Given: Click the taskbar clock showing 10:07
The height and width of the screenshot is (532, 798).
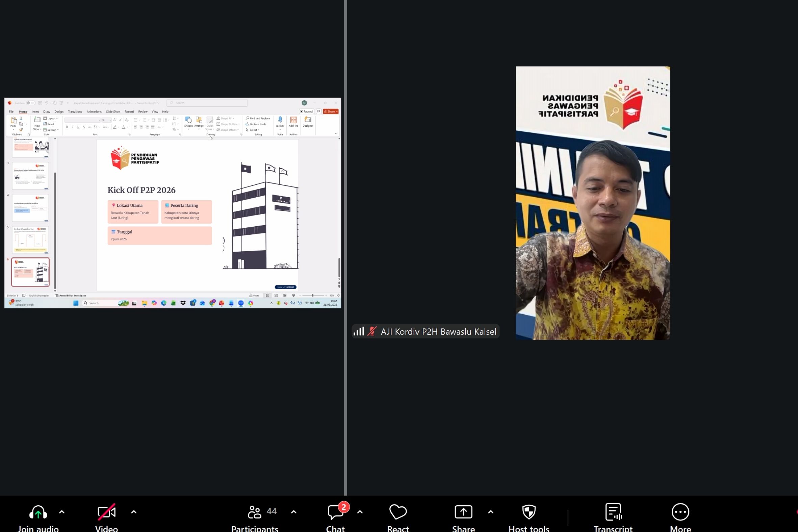Looking at the screenshot, I should [330, 303].
